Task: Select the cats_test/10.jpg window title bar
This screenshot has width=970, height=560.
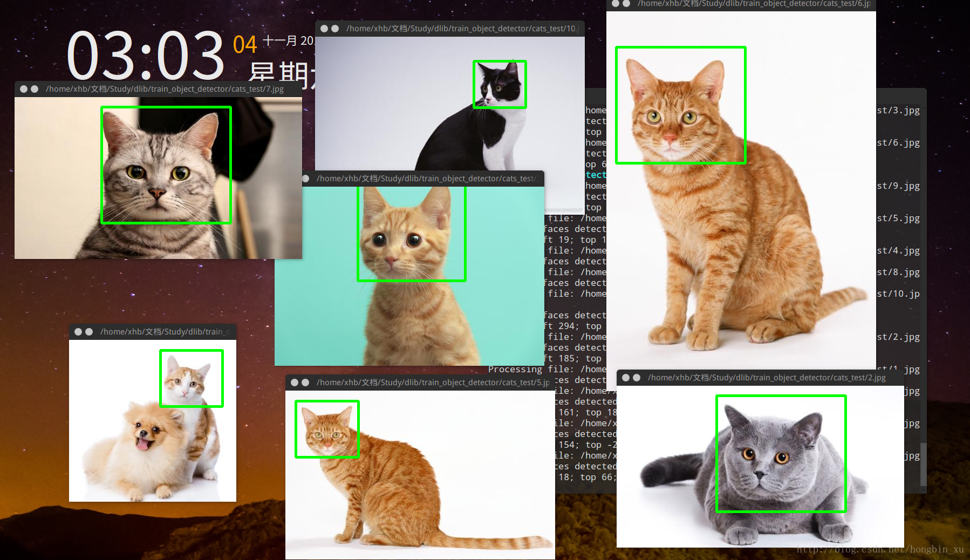Action: tap(450, 29)
